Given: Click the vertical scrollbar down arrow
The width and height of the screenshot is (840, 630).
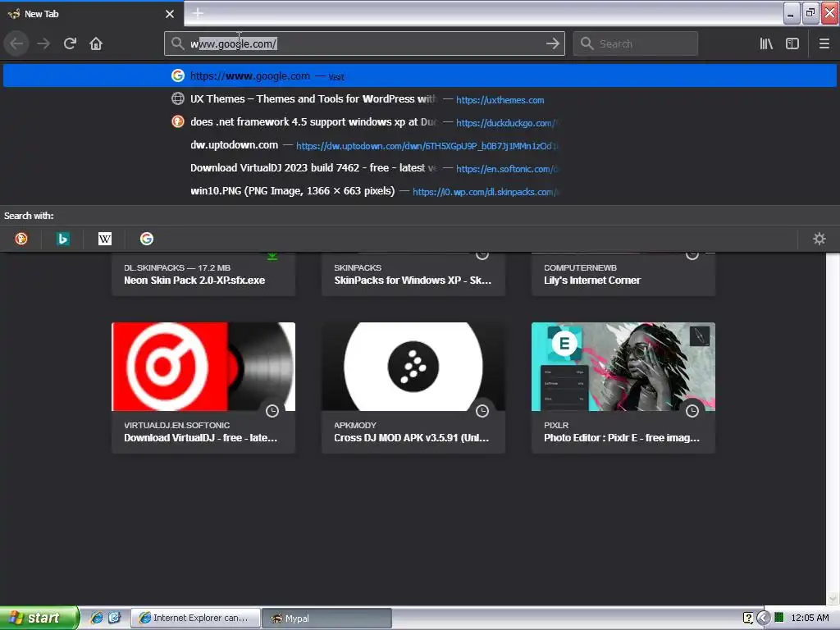Looking at the screenshot, I should [x=833, y=598].
